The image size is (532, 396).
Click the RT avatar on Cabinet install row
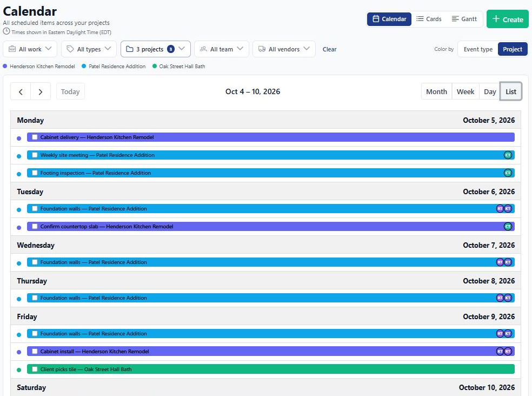[x=508, y=352]
